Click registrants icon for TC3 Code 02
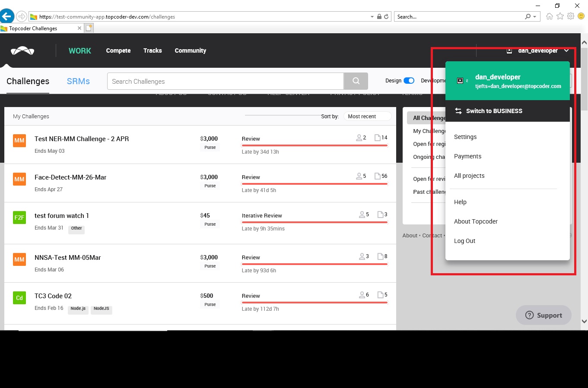 click(362, 295)
